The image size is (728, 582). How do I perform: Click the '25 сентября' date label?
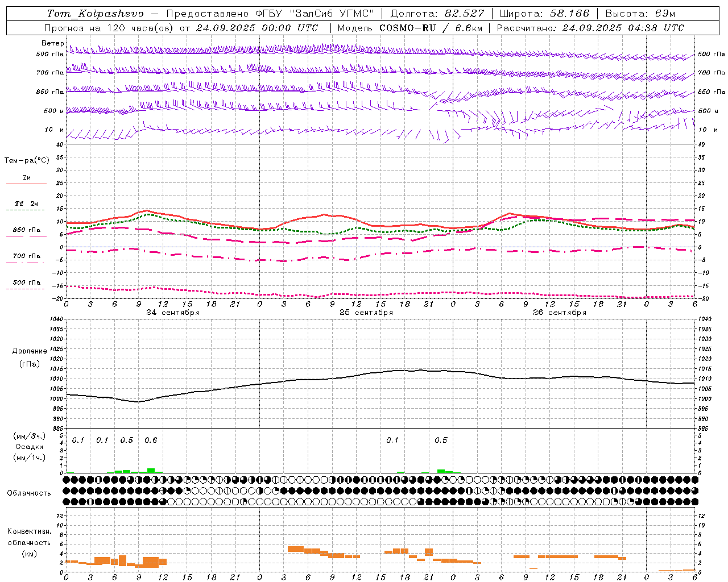pos(366,313)
